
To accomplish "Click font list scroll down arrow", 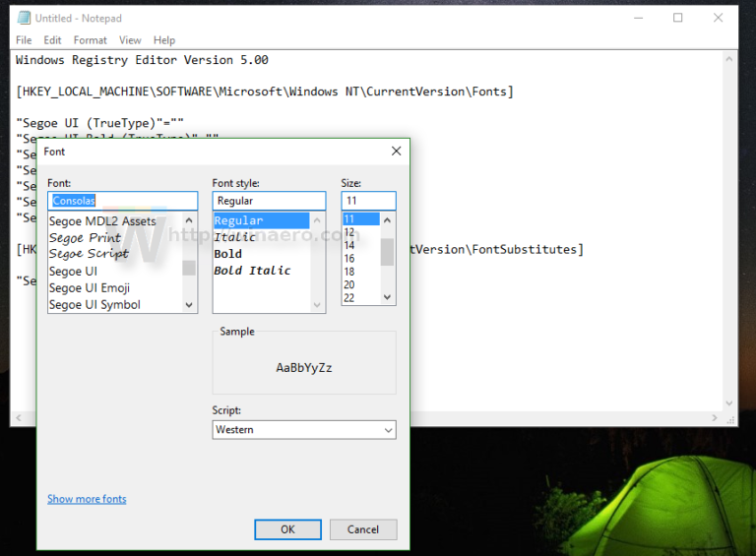I will (x=189, y=305).
